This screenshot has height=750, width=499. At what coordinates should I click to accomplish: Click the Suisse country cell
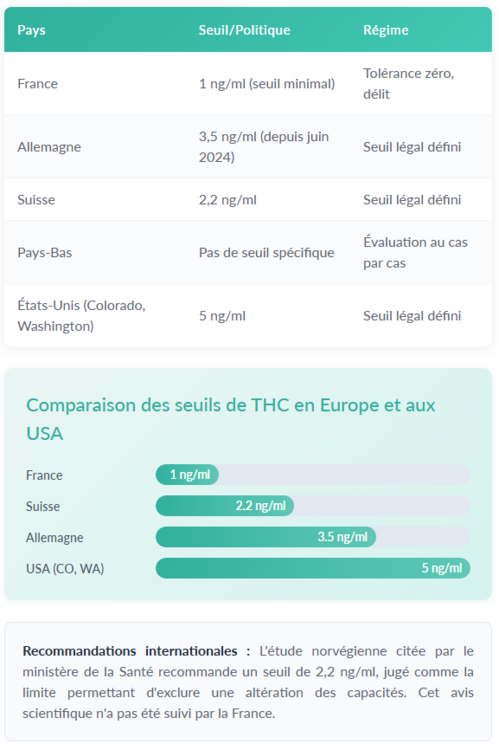pos(36,199)
